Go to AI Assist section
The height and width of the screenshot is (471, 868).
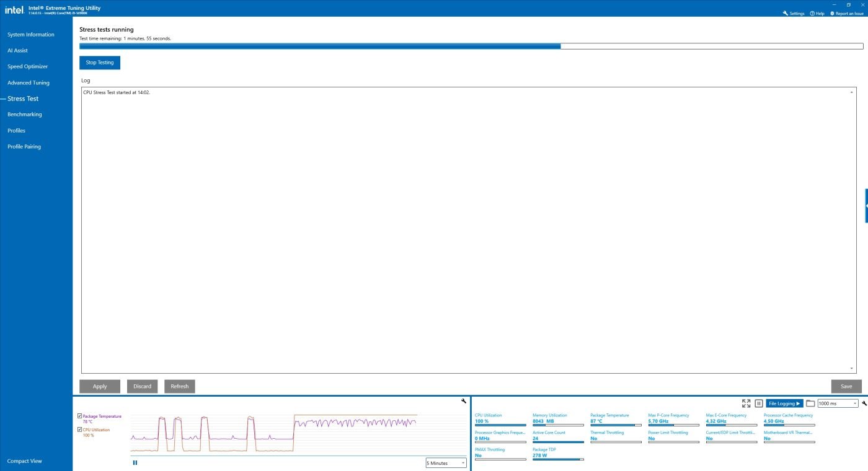(17, 51)
